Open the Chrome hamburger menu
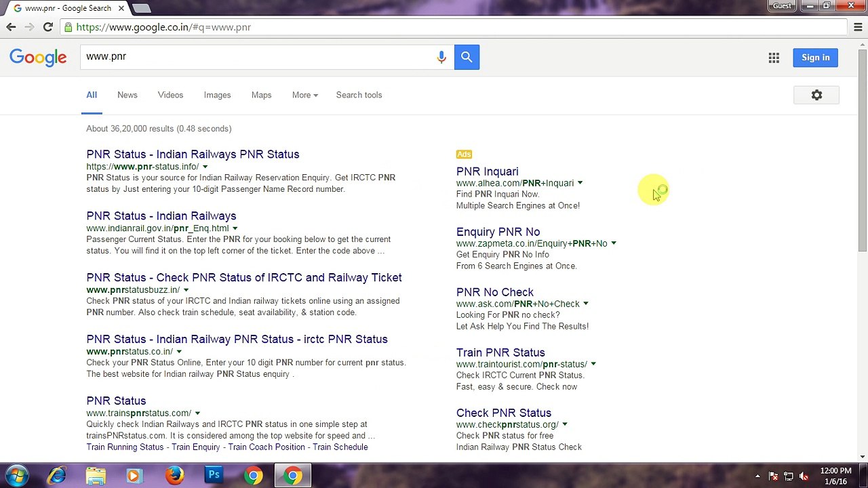This screenshot has height=488, width=868. point(858,27)
